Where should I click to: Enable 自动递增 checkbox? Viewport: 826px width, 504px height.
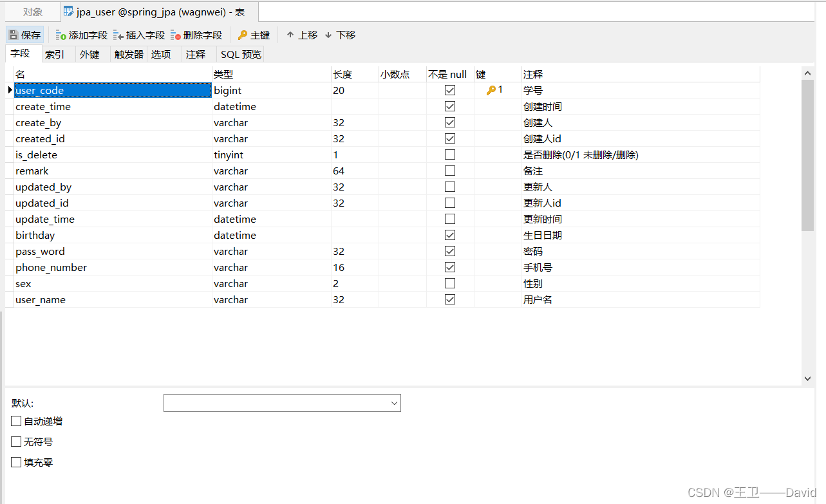[16, 421]
